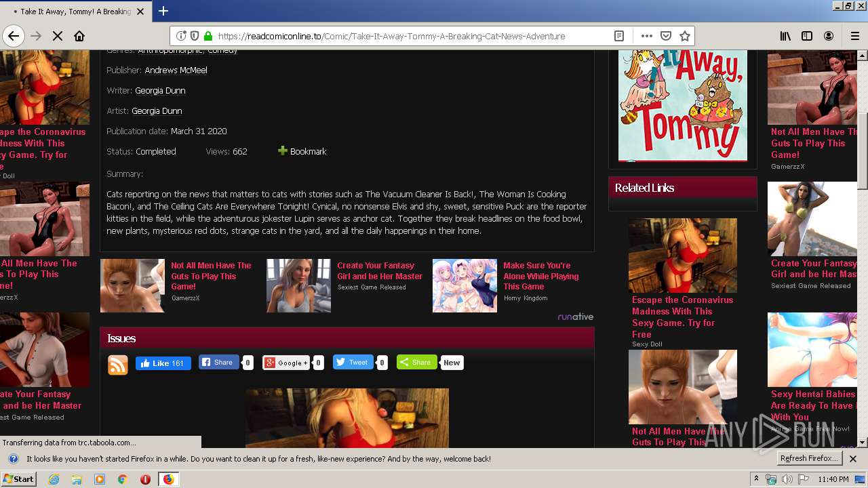The height and width of the screenshot is (488, 868).
Task: Click page scrollbar up arrow
Action: click(862, 56)
